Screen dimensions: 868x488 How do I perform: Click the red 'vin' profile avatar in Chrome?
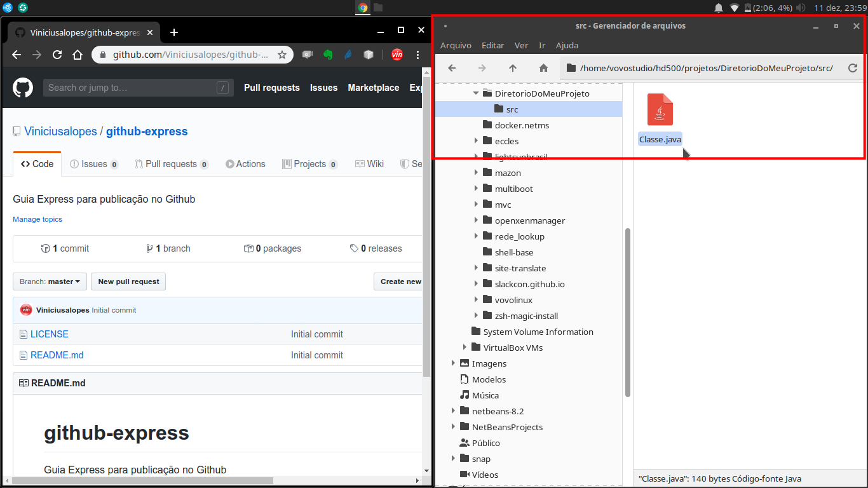397,55
